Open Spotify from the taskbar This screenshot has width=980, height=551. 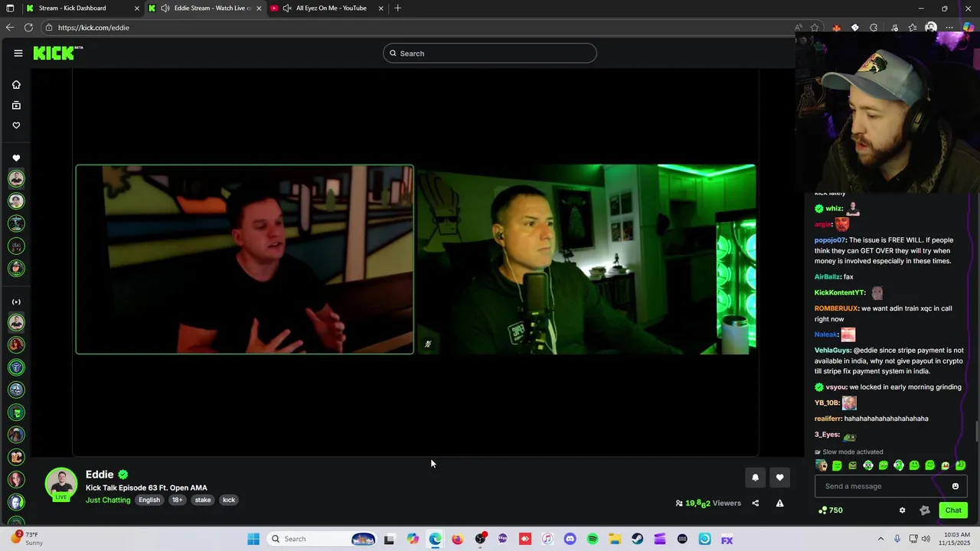coord(593,539)
